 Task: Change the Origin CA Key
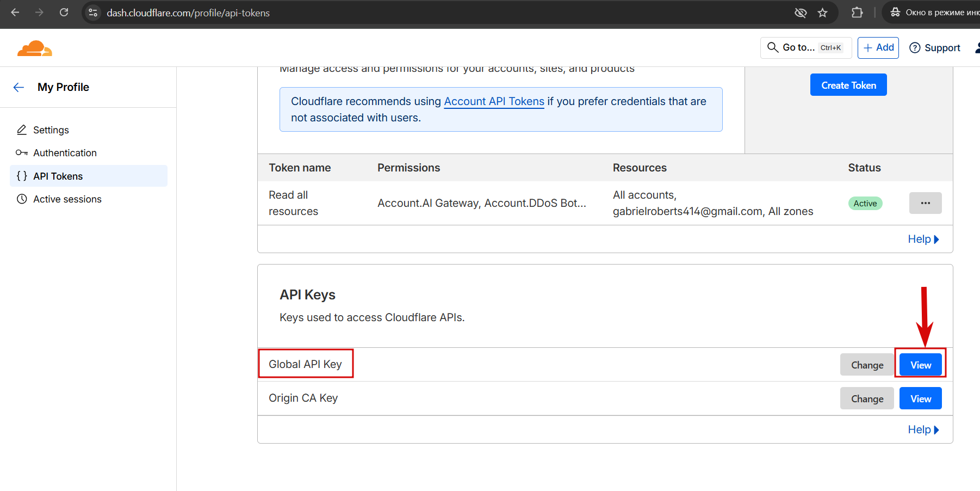tap(867, 398)
